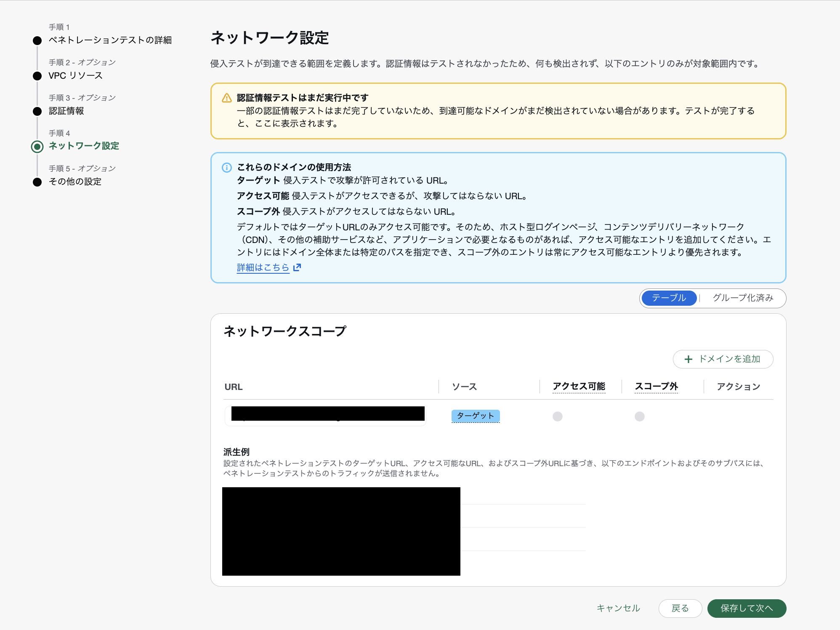Click the 手順 5 - オプション label
Screen dimensions: 840x630
point(82,168)
